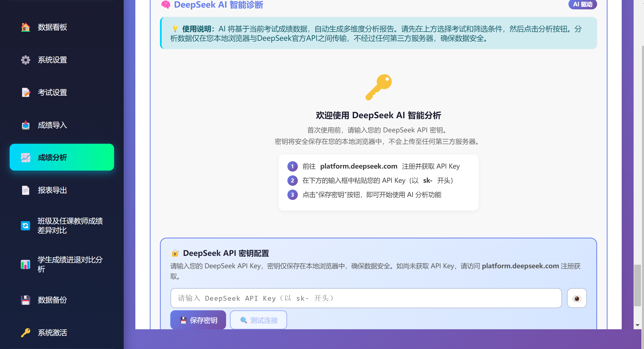The height and width of the screenshot is (349, 644).
Task: Focus the DeepSeek API Key input field
Action: tap(366, 298)
